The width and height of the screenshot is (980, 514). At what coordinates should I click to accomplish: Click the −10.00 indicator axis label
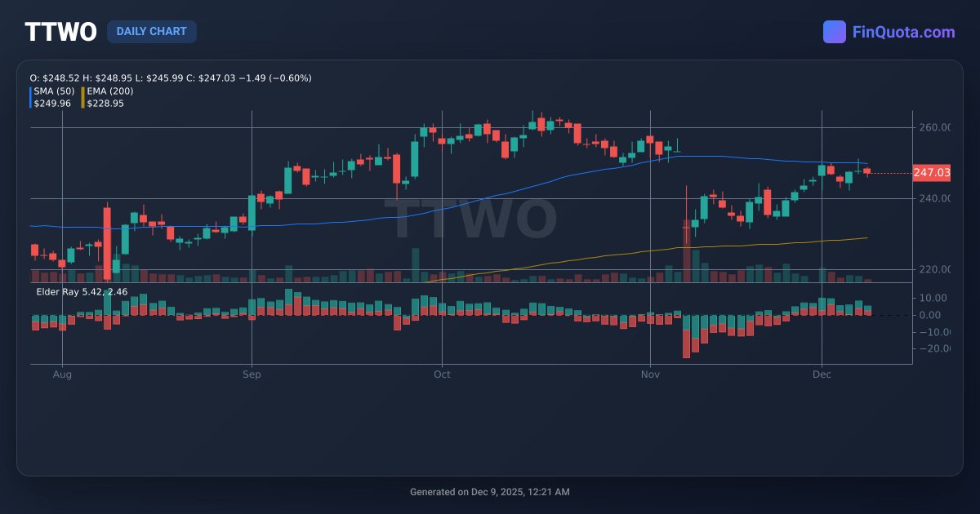[933, 332]
